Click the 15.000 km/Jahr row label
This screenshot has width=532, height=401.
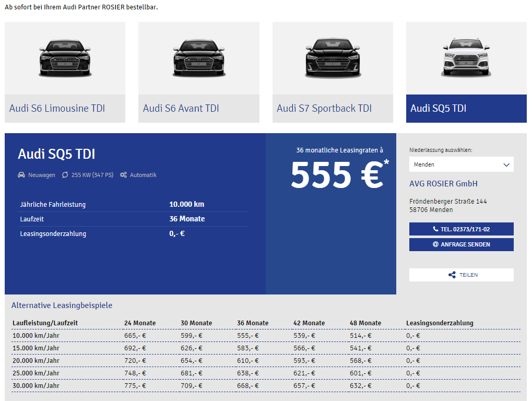(36, 348)
